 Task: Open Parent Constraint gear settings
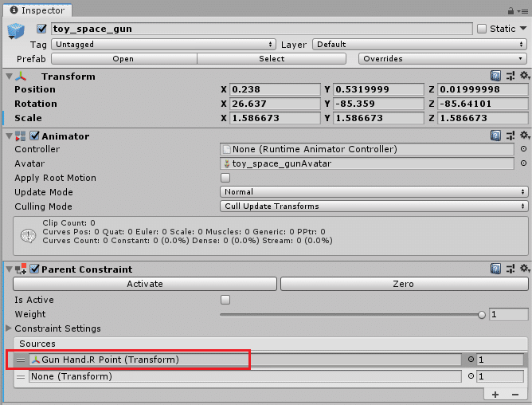pyautogui.click(x=525, y=269)
